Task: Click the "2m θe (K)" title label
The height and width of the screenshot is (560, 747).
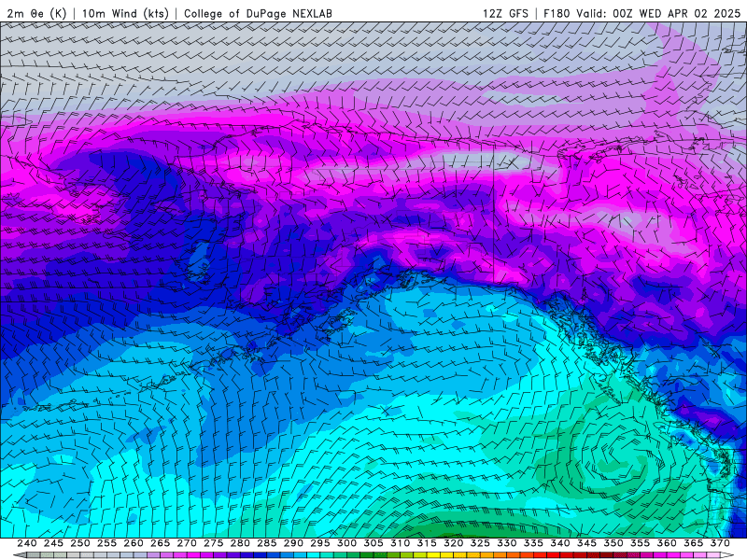Action: pos(36,13)
